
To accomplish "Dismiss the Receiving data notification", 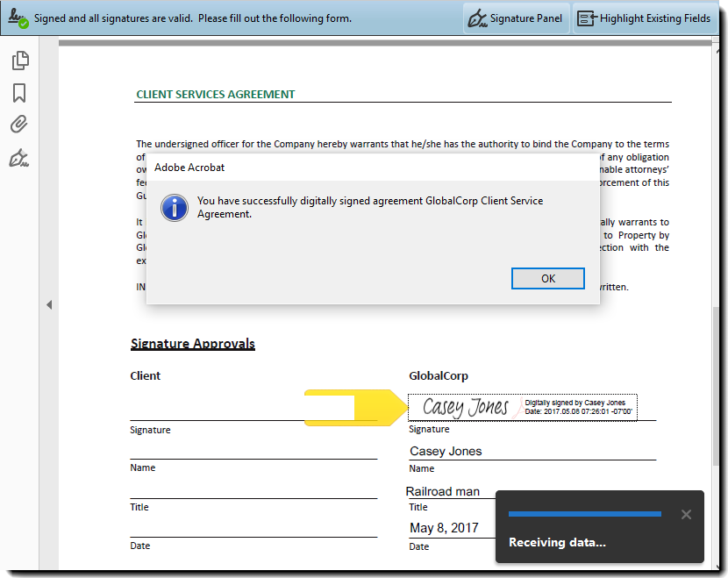I will pyautogui.click(x=686, y=515).
